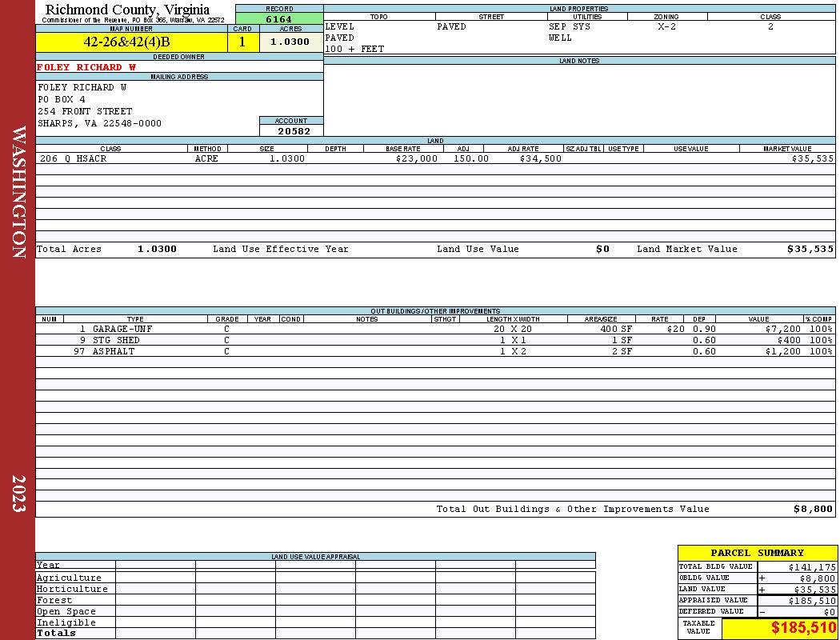The height and width of the screenshot is (640, 840).
Task: Click the utilities value SEP SYS
Action: point(570,26)
